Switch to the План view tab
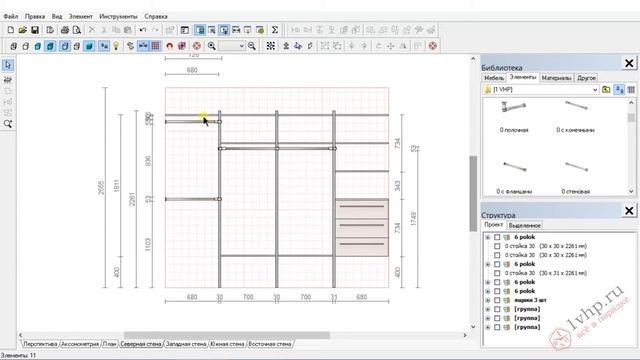This screenshot has height=360, width=640. pos(109,344)
